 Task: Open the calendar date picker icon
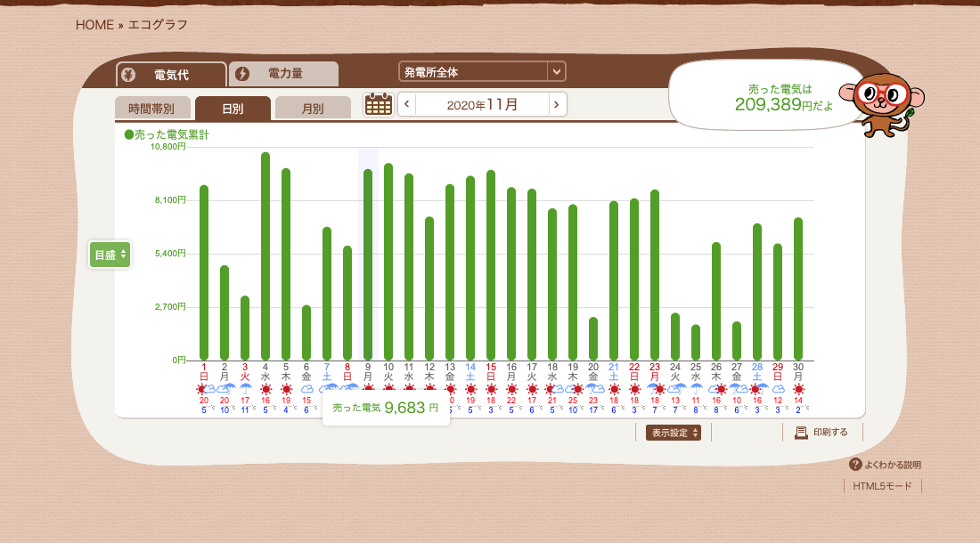[379, 104]
